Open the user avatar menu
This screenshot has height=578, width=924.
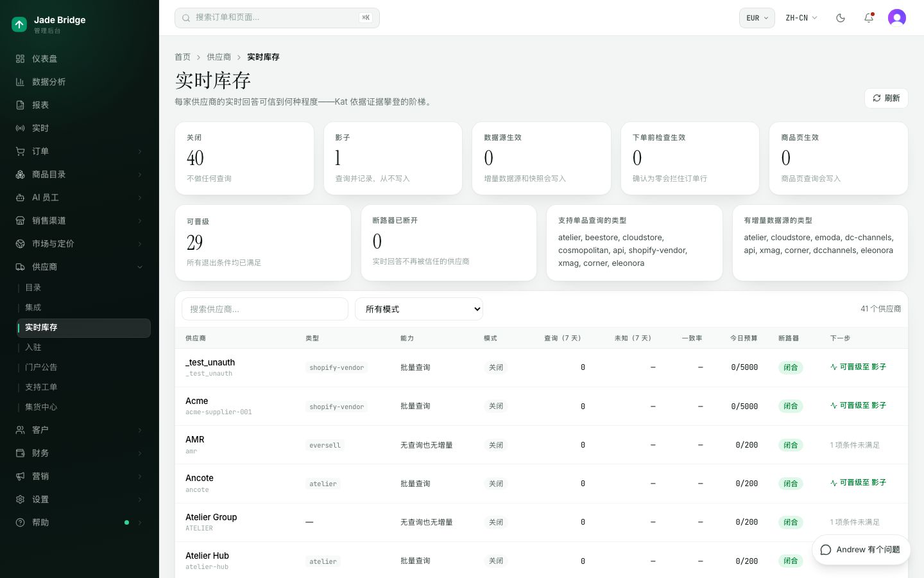tap(897, 18)
